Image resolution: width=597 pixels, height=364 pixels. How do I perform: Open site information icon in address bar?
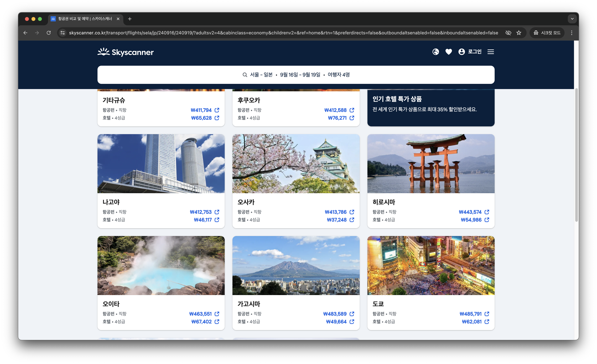point(62,33)
